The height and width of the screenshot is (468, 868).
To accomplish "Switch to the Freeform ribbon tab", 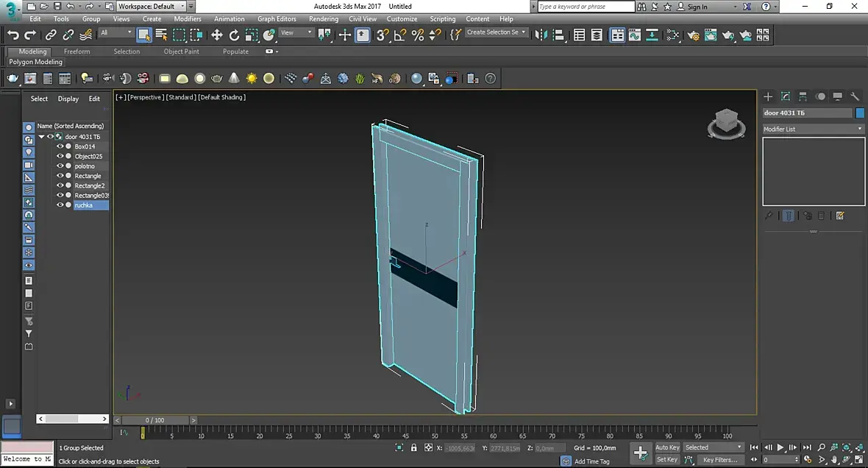I will (77, 52).
